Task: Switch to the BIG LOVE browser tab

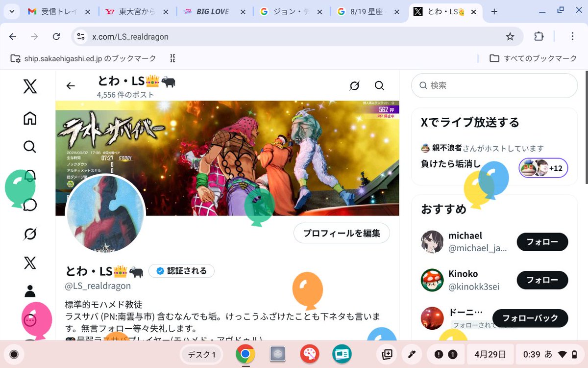Action: [211, 11]
